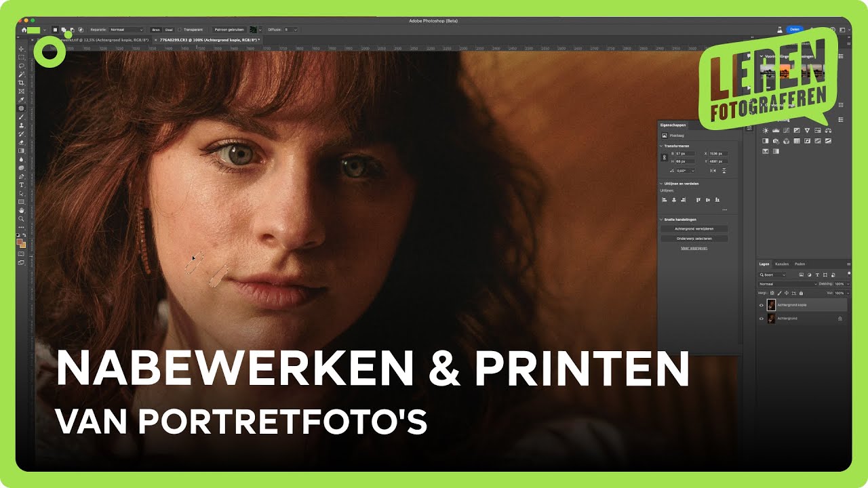This screenshot has width=868, height=488.
Task: Open the Diffusie value dropdown
Action: 292,30
